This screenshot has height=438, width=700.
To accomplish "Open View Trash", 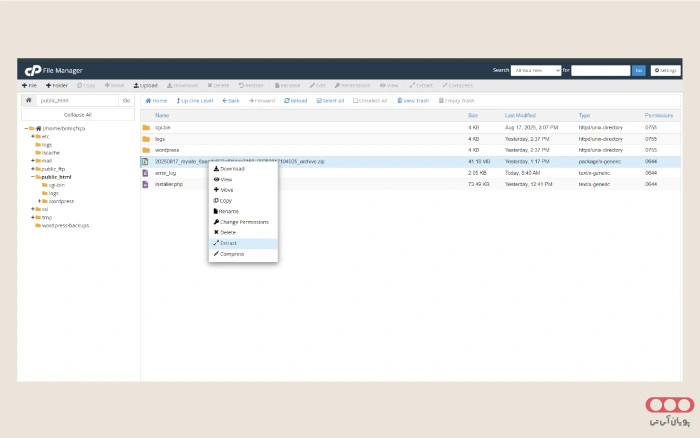I will tap(413, 101).
